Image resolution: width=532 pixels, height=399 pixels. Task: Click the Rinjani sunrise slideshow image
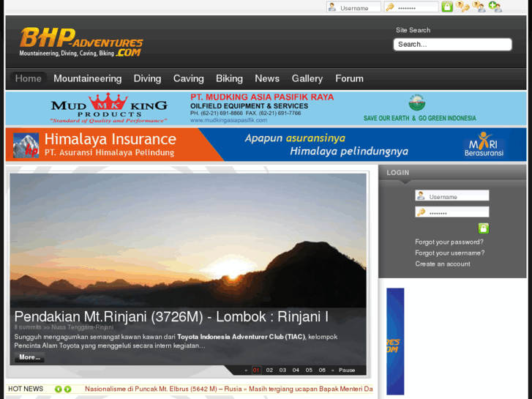tap(188, 241)
